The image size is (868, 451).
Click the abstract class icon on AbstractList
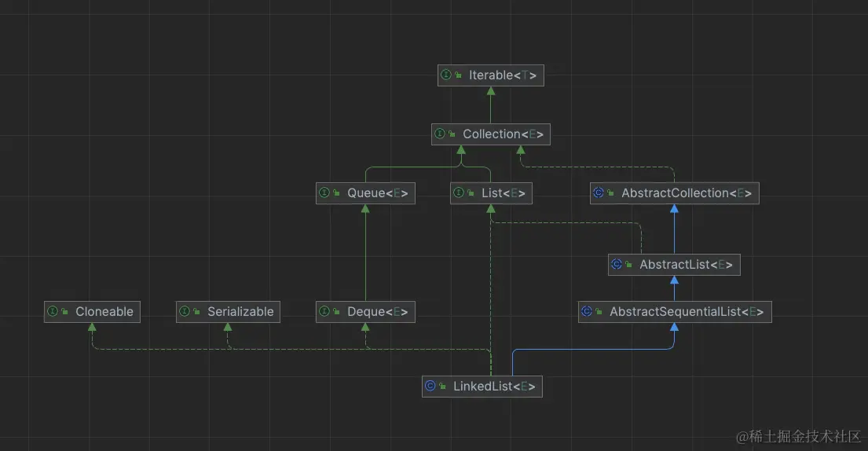click(x=616, y=264)
